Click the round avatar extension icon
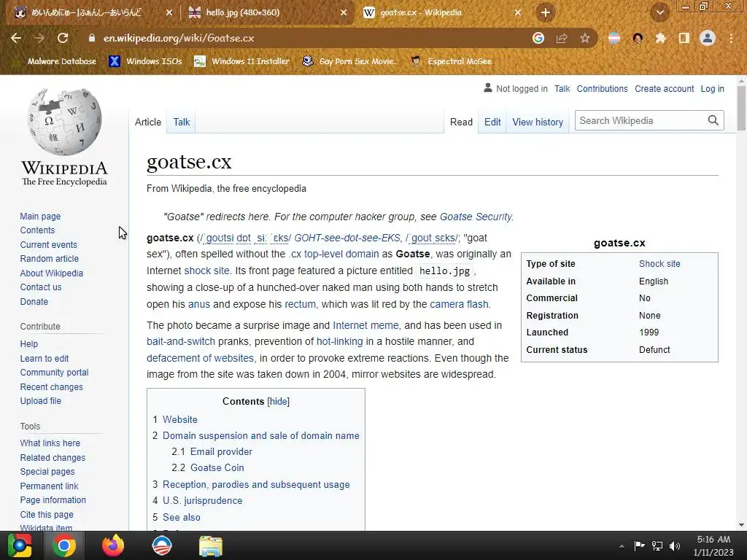747x560 pixels. [638, 38]
